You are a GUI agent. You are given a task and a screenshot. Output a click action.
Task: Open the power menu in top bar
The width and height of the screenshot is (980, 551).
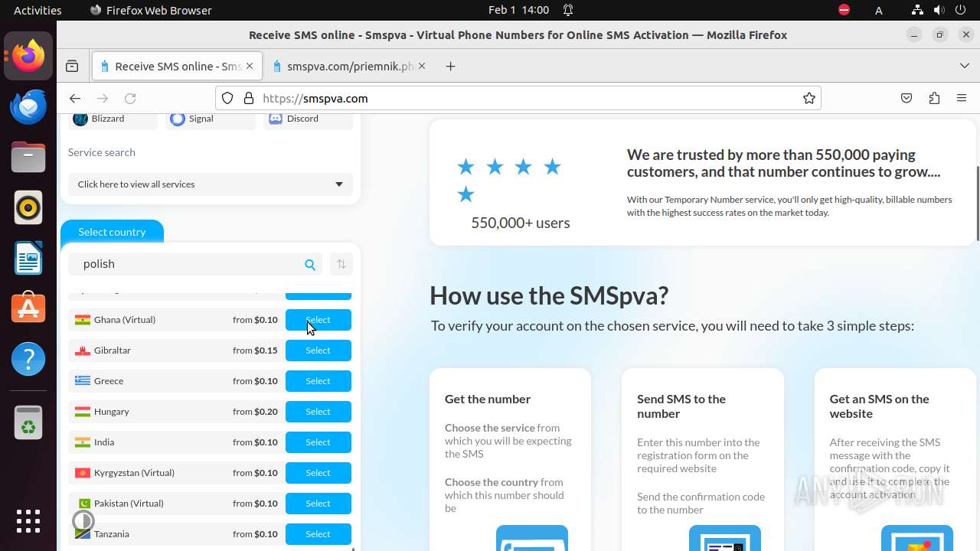961,10
